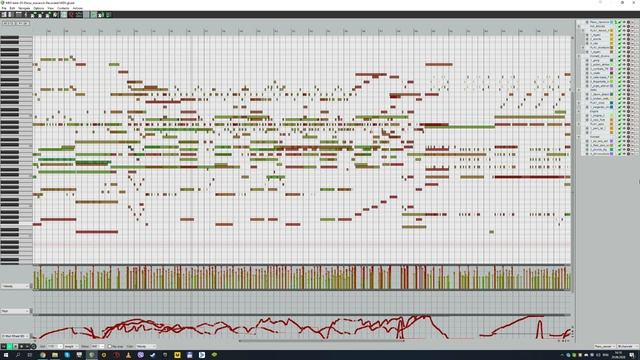Open the Mod Wheel CC lane dropdown
640x360 pixels.
(15, 336)
